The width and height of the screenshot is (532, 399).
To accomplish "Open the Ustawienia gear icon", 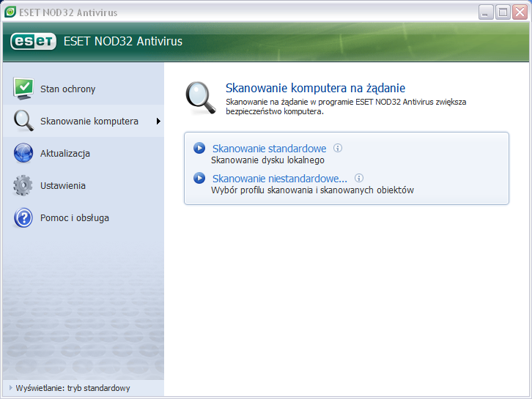I will click(23, 185).
